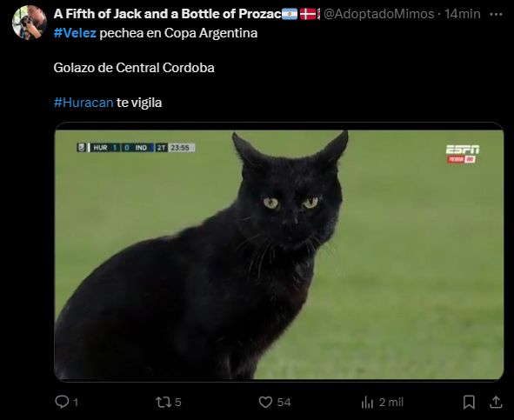
Task: Click the like count 54
Action: 284,403
